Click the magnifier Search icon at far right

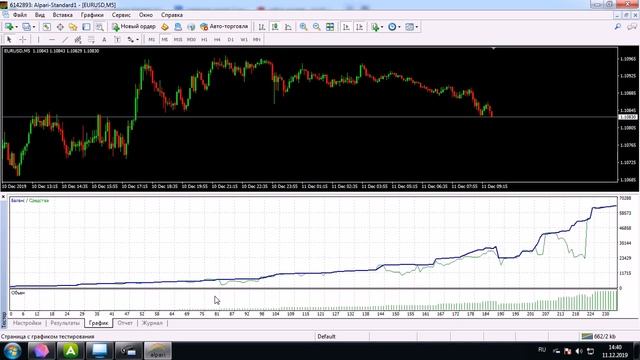pyautogui.click(x=618, y=27)
